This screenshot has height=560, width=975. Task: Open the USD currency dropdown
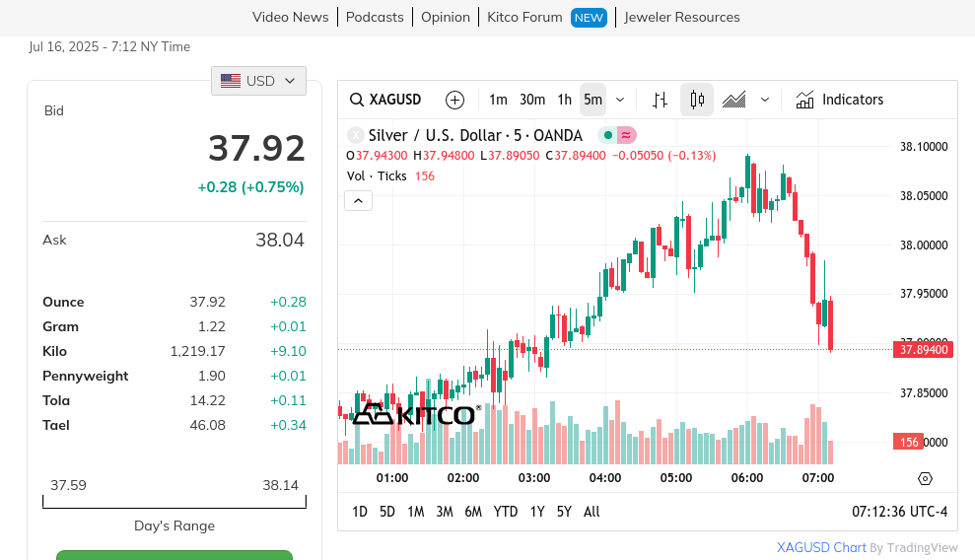[258, 81]
